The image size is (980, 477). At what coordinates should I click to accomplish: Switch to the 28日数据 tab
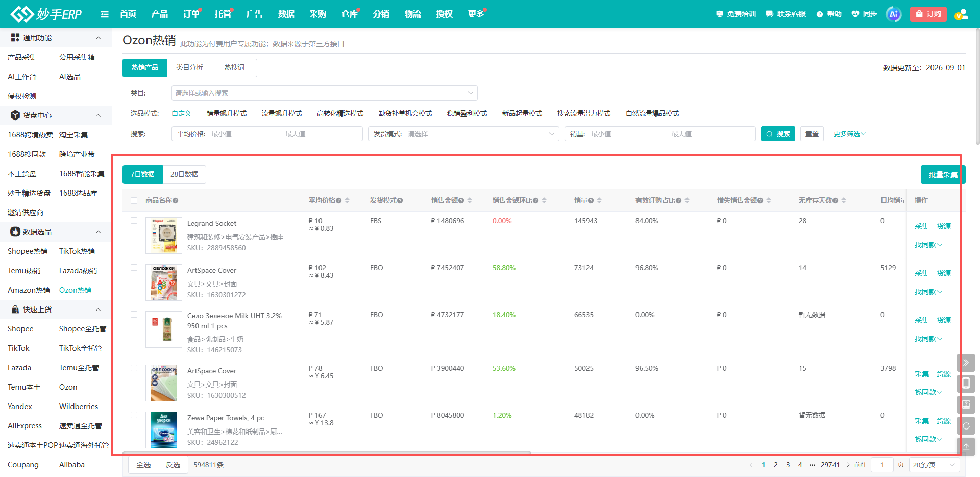(184, 174)
